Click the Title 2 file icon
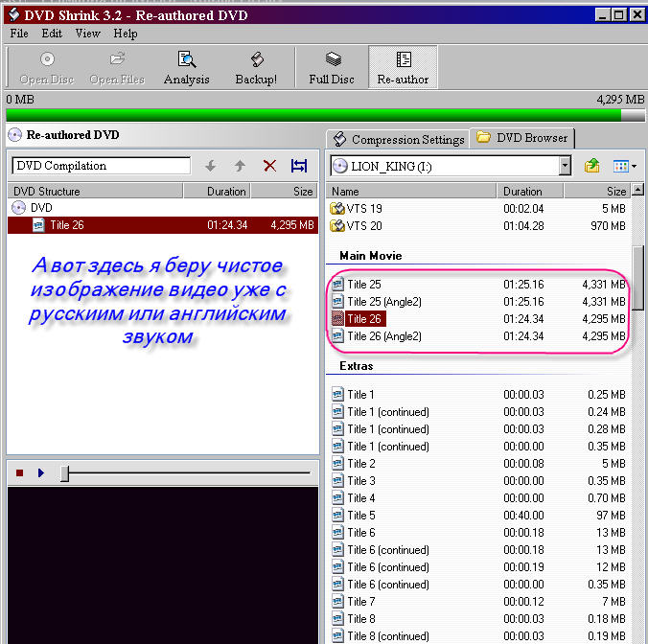Image resolution: width=648 pixels, height=644 pixels. tap(337, 464)
